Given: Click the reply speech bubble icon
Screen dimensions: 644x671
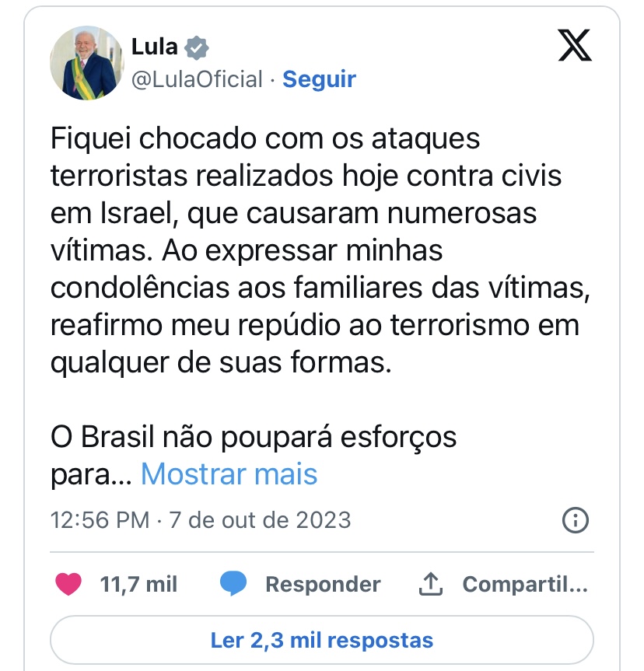Looking at the screenshot, I should [233, 584].
